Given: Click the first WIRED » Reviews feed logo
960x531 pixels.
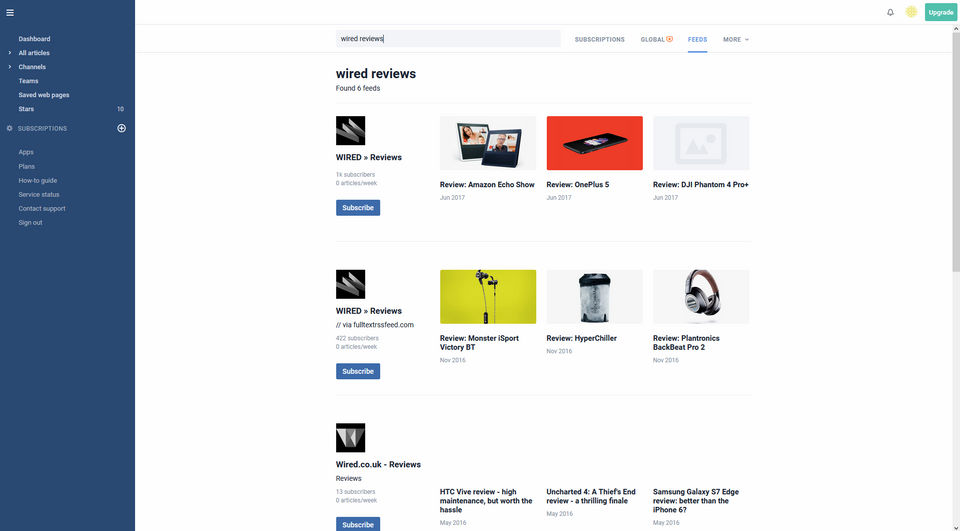Looking at the screenshot, I should pyautogui.click(x=350, y=130).
